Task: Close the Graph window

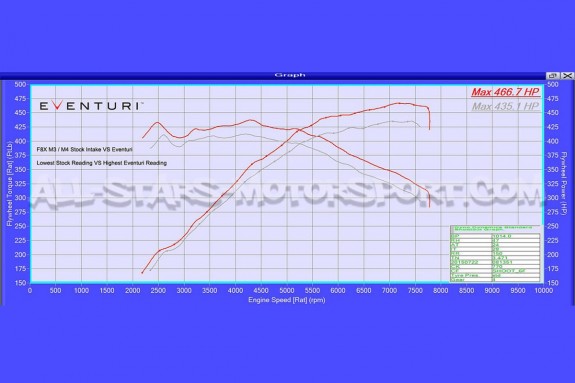Action: pos(567,76)
